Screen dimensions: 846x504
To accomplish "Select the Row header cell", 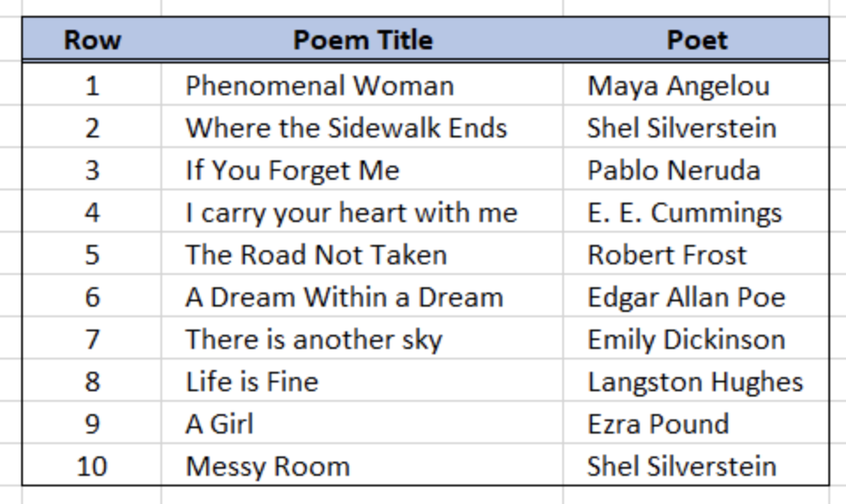I will [x=92, y=40].
